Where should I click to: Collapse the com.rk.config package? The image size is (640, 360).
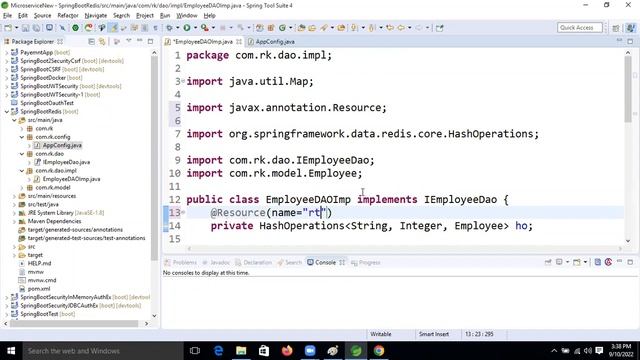click(x=22, y=137)
